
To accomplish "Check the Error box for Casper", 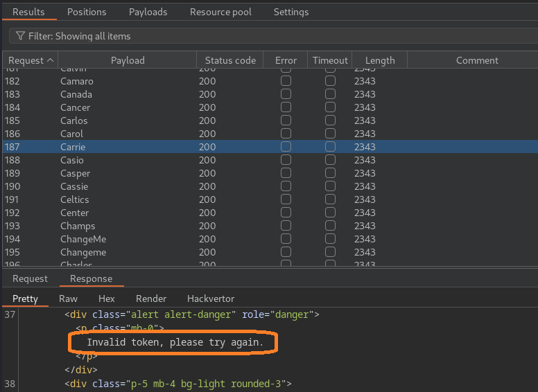I will tap(286, 173).
